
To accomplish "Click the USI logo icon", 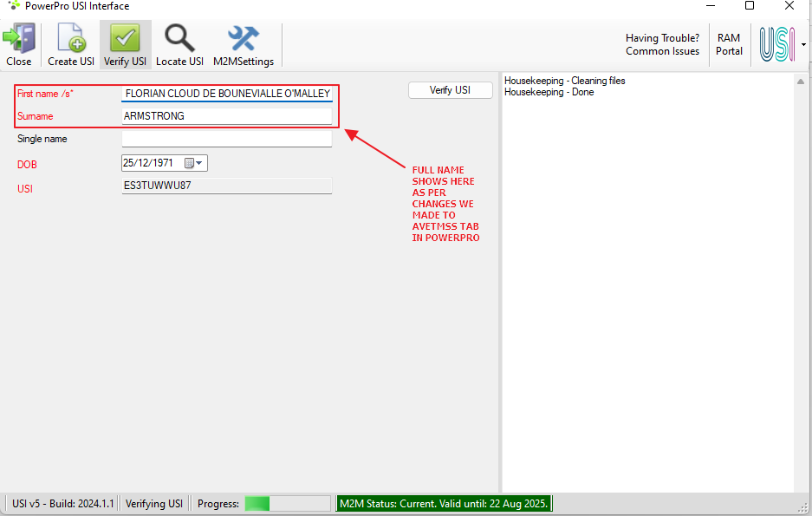I will coord(776,44).
